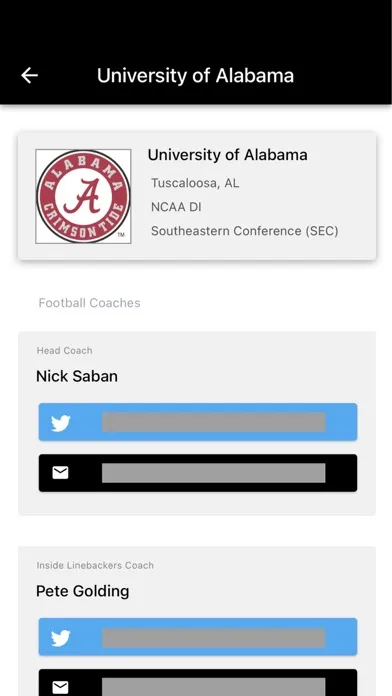Open Pete Golding's blue Twitter button
The height and width of the screenshot is (696, 392).
[x=198, y=637]
